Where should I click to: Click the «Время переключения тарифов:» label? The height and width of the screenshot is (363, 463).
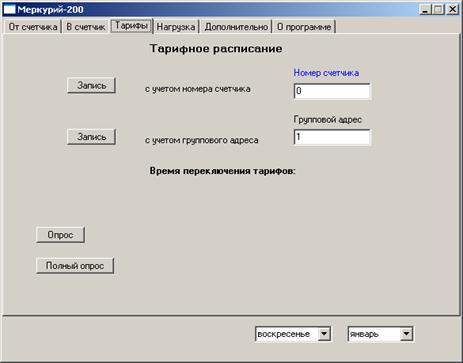pos(223,171)
